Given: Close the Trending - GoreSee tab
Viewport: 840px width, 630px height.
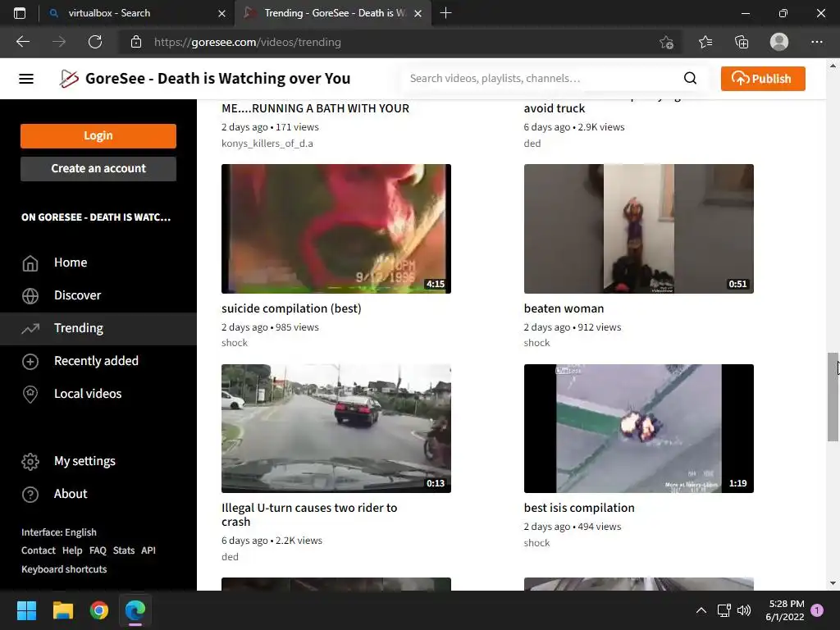Looking at the screenshot, I should coord(418,13).
